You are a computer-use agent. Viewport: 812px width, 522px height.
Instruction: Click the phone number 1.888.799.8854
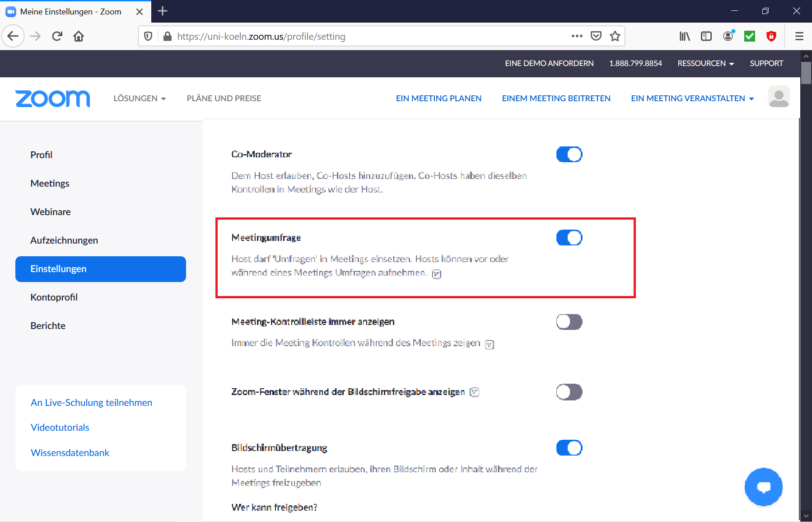point(635,63)
